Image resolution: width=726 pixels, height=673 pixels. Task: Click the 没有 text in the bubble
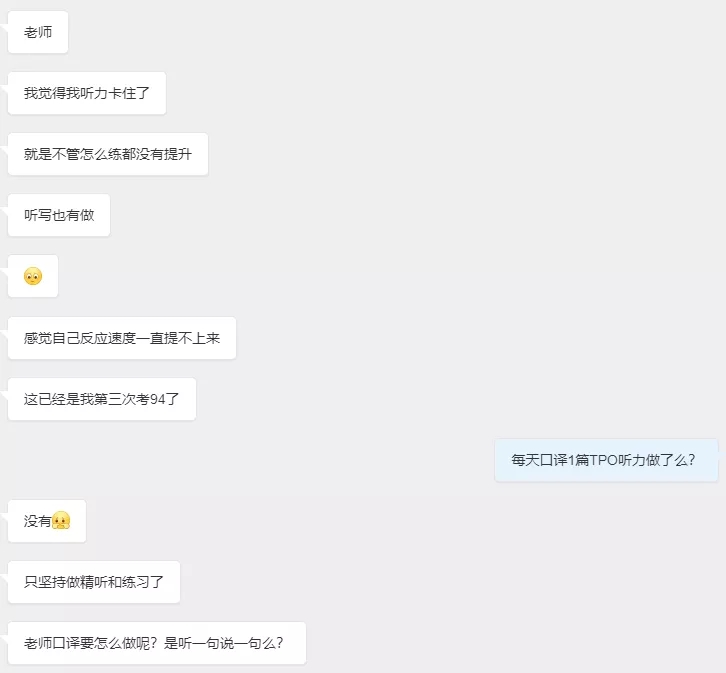pos(38,521)
